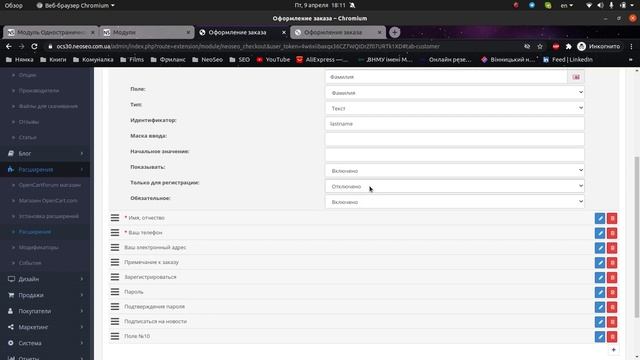The height and width of the screenshot is (360, 640).
Task: Open the 'en' keyboard layout indicator
Action: coord(566,5)
